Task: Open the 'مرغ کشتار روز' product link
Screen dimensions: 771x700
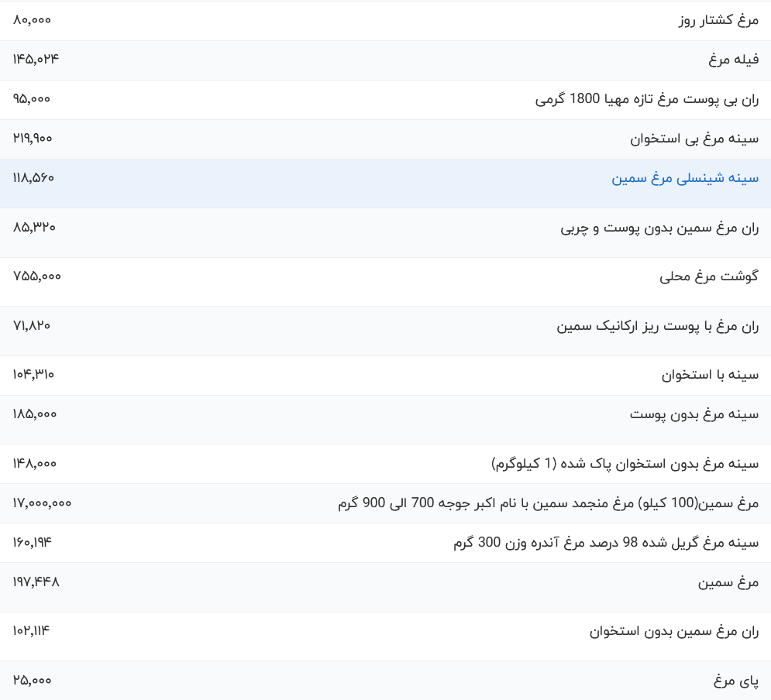Action: tap(718, 21)
